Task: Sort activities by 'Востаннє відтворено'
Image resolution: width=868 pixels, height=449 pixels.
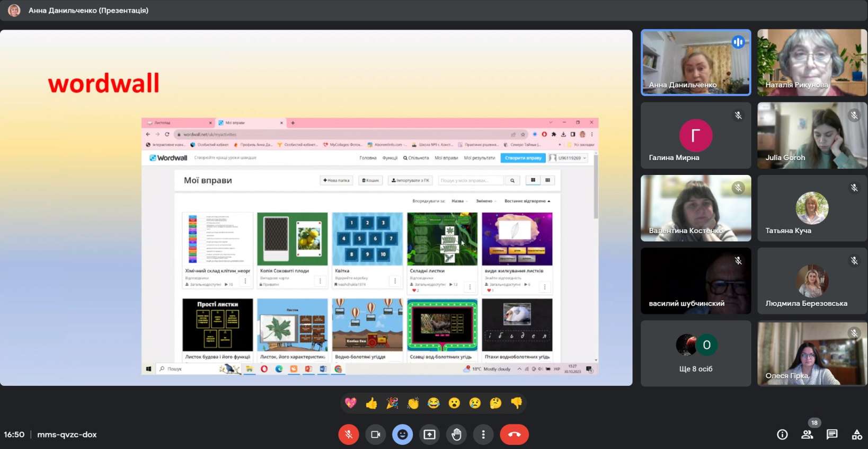Action: (x=527, y=201)
